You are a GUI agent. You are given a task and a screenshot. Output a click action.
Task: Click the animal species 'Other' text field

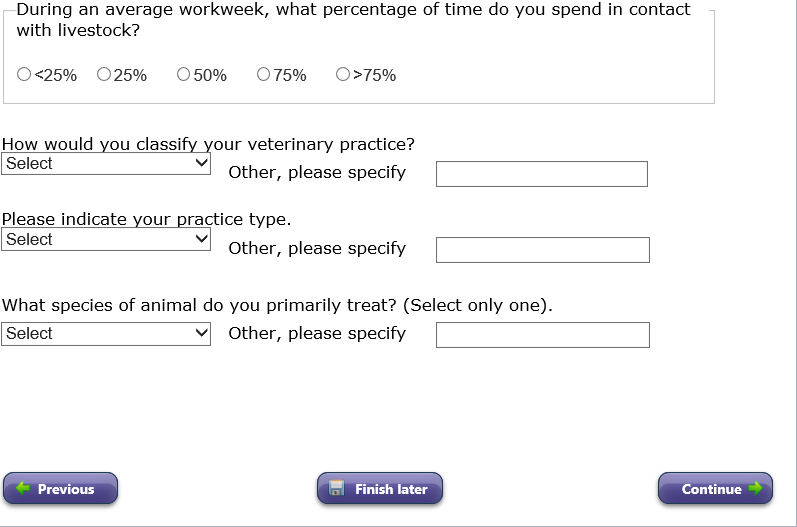click(x=543, y=335)
